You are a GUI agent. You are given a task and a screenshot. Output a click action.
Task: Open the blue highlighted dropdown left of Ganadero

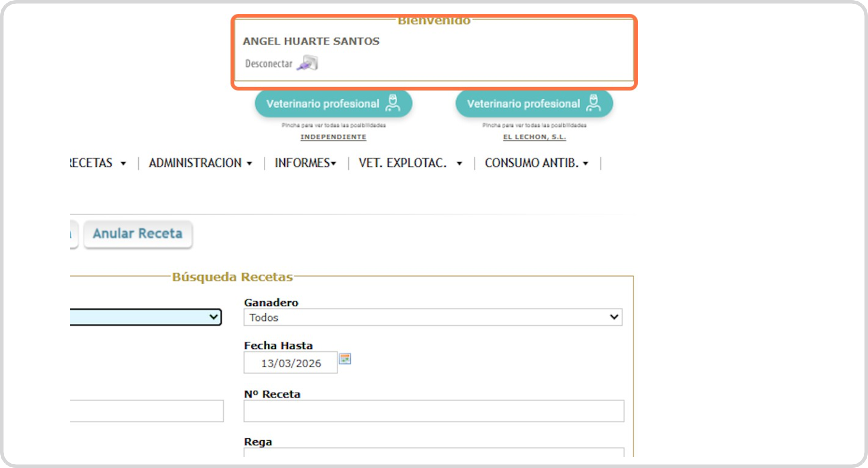(146, 317)
